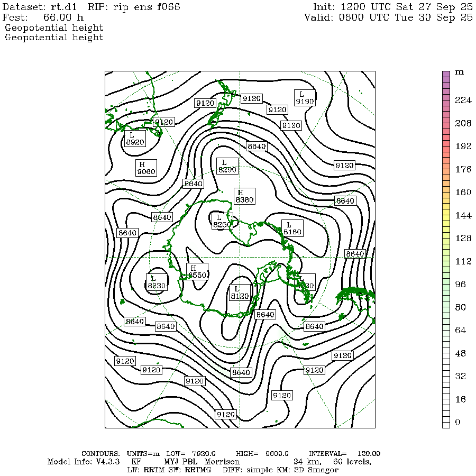Image resolution: width=476 pixels, height=476 pixels.
Task: Click the 64 value on color scale
Action: (460, 330)
